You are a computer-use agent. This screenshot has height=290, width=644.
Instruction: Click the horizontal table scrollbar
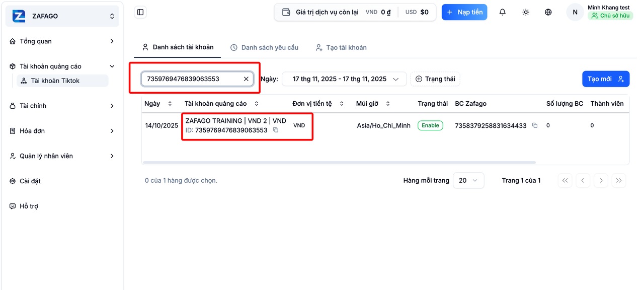coord(340,162)
